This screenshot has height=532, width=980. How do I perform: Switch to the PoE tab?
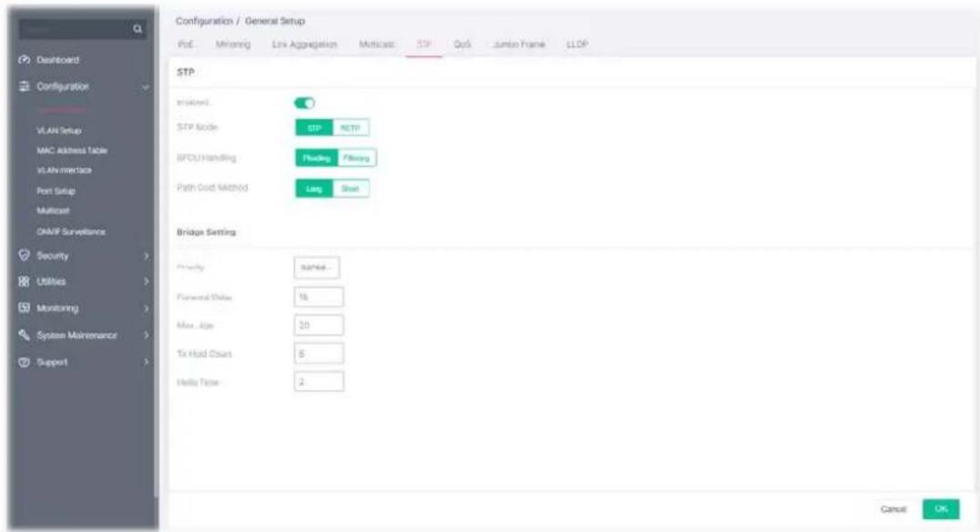click(186, 45)
